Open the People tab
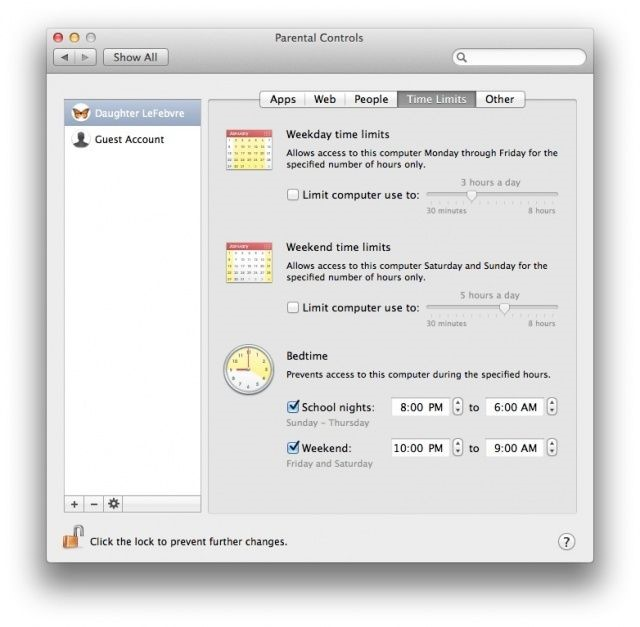The width and height of the screenshot is (640, 627). [370, 99]
